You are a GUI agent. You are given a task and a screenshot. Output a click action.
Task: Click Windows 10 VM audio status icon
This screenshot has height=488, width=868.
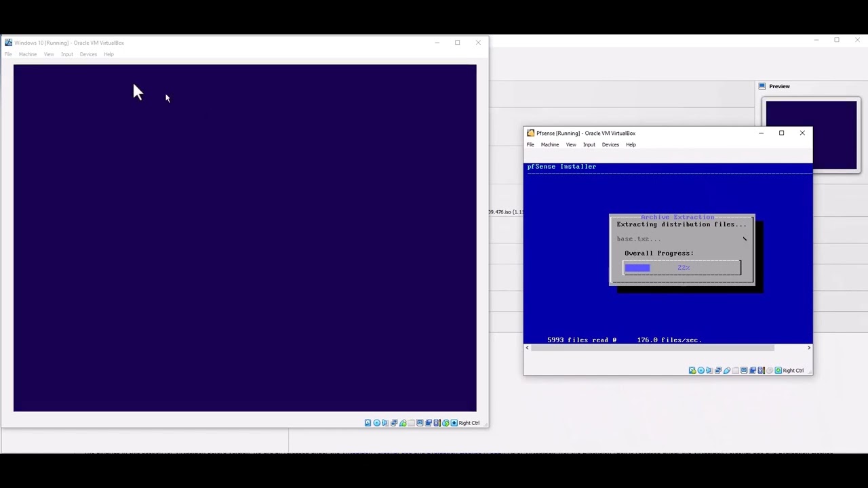click(384, 423)
